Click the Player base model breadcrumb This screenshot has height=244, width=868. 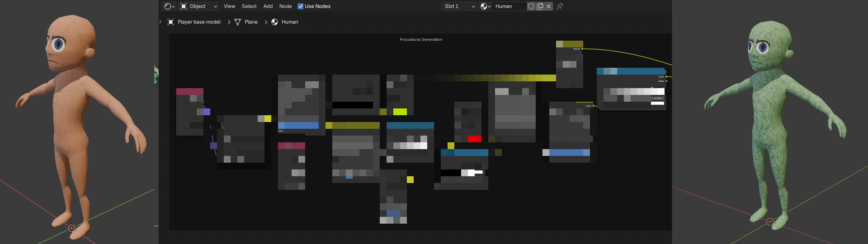click(199, 22)
